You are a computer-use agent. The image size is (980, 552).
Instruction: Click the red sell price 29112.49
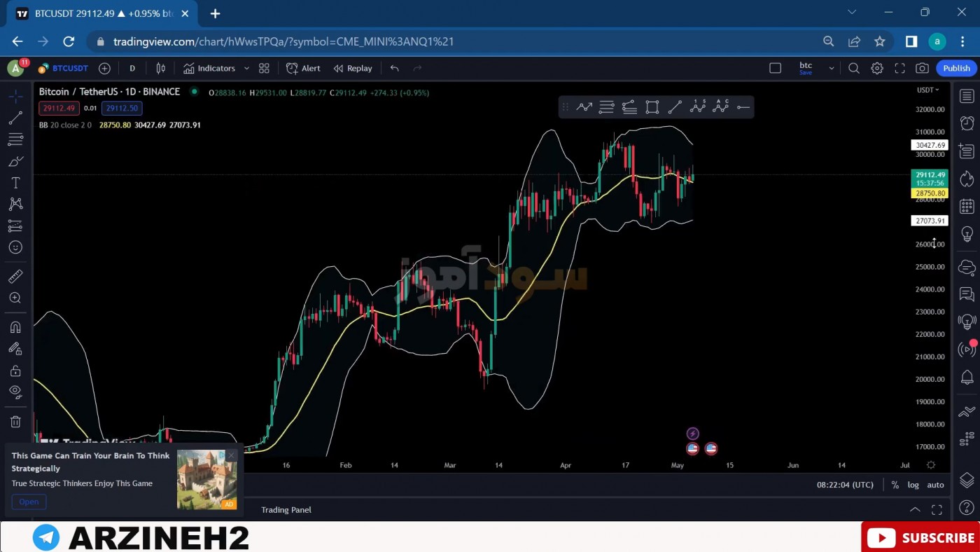click(59, 108)
